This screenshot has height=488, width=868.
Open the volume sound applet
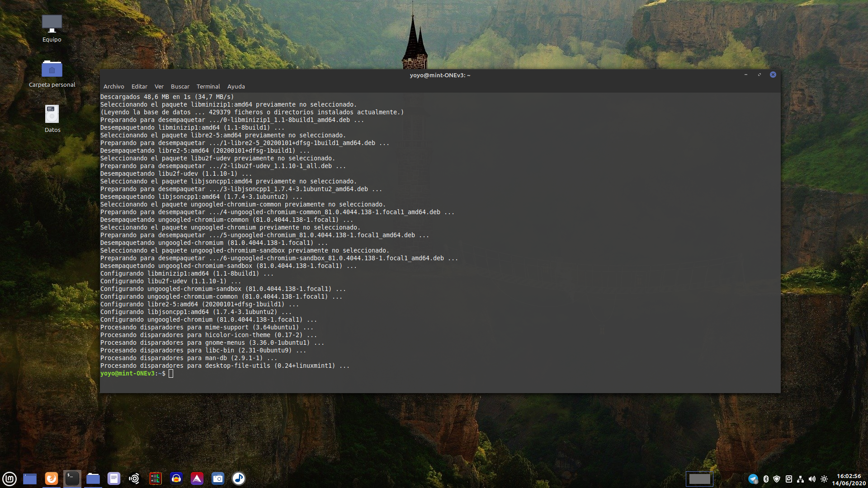pyautogui.click(x=812, y=479)
